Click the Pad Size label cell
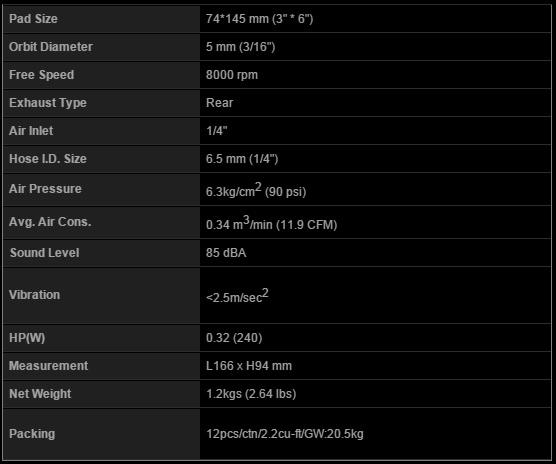The width and height of the screenshot is (556, 464). point(101,19)
